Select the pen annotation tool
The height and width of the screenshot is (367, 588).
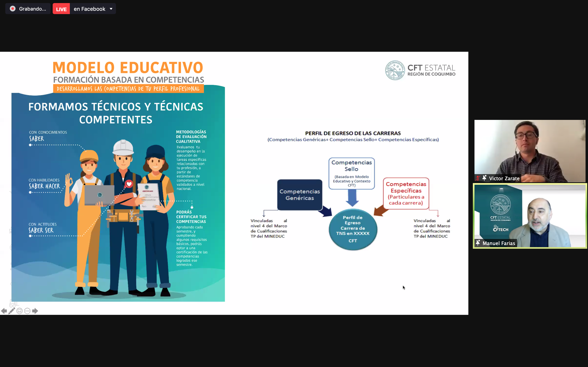pos(12,311)
